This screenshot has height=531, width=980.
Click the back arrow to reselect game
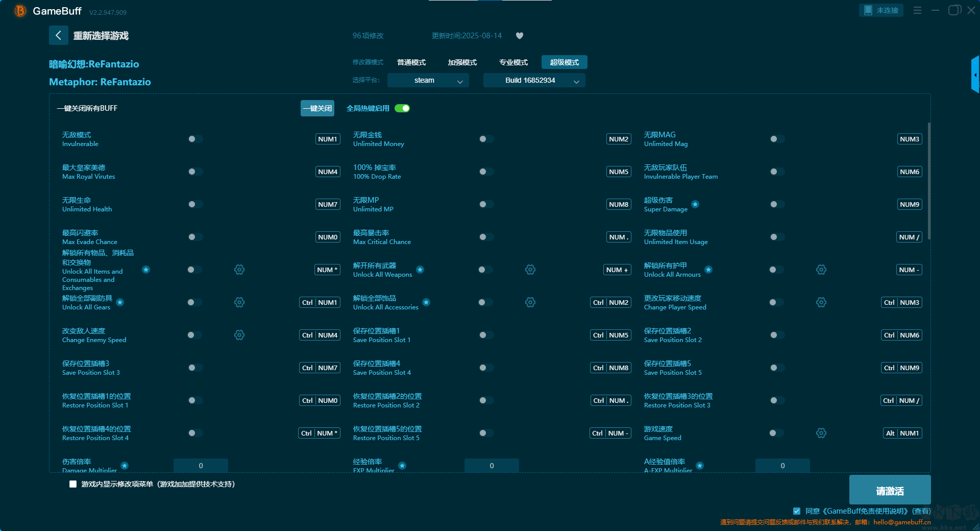[58, 35]
